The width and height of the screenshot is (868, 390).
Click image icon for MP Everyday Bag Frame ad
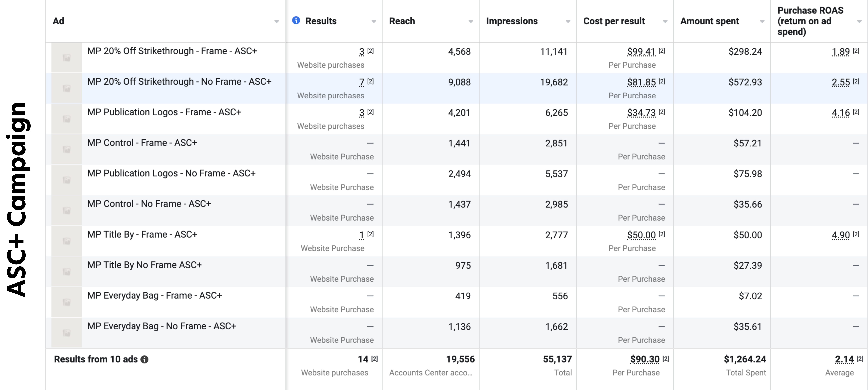(x=67, y=302)
